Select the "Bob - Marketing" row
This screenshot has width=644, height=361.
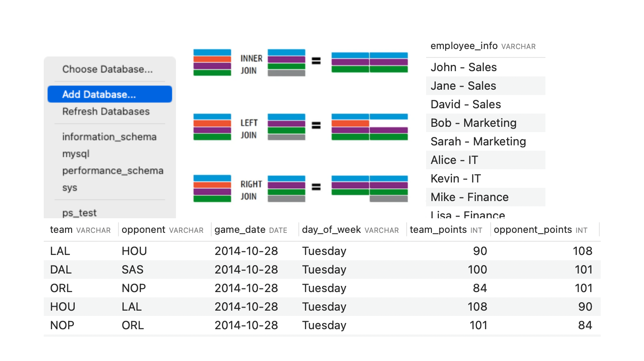pos(473,123)
